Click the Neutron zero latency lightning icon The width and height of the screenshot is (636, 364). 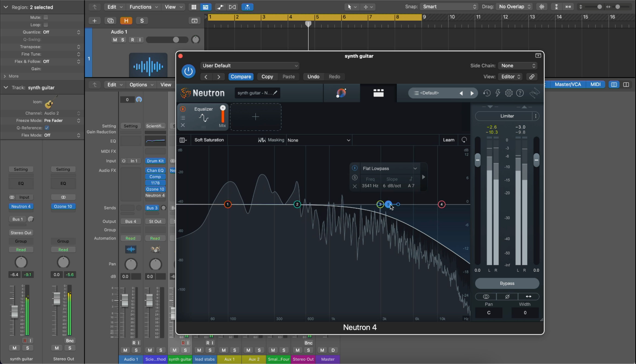coord(498,93)
